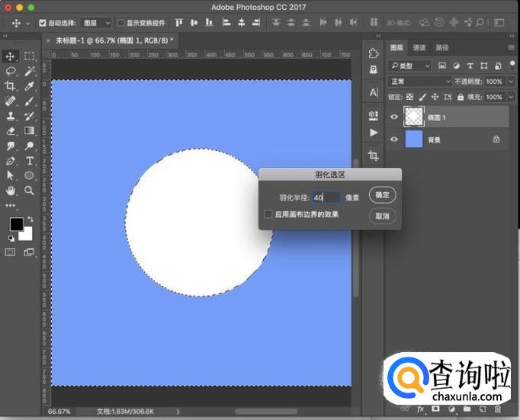Choose the Horizontal Type tool

tap(30, 161)
